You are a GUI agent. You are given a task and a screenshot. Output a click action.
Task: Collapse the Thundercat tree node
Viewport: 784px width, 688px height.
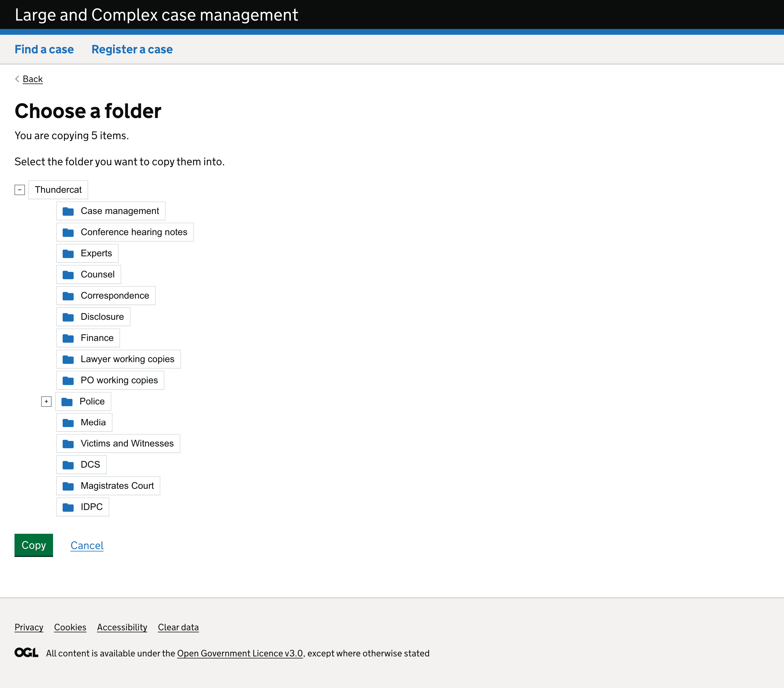click(19, 190)
